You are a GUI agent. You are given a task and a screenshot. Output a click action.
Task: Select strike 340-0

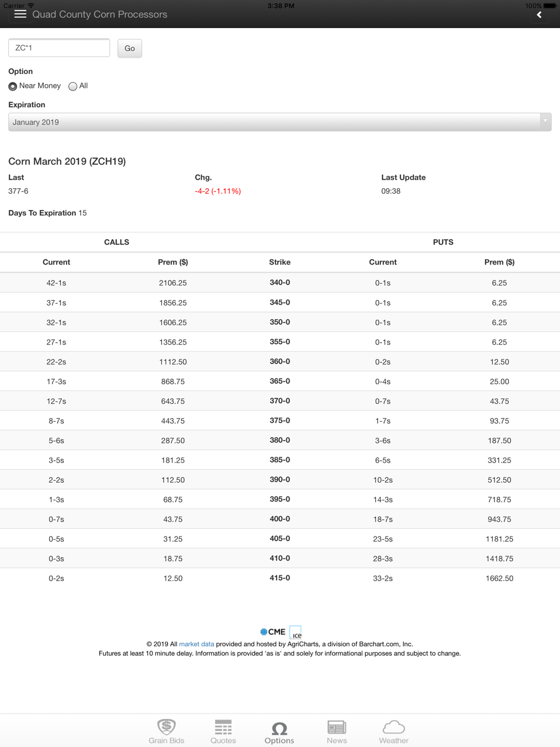tap(280, 282)
